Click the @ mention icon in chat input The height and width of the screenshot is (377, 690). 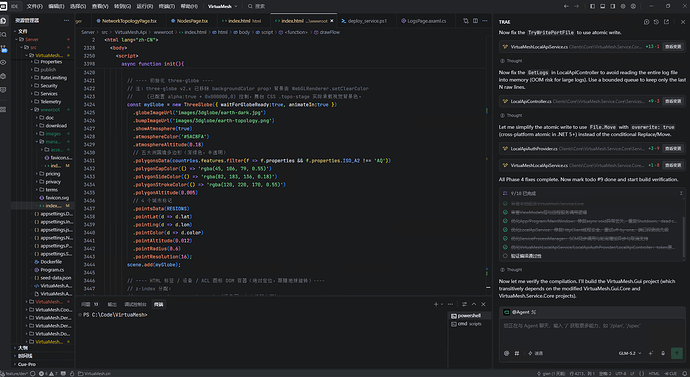point(506,353)
